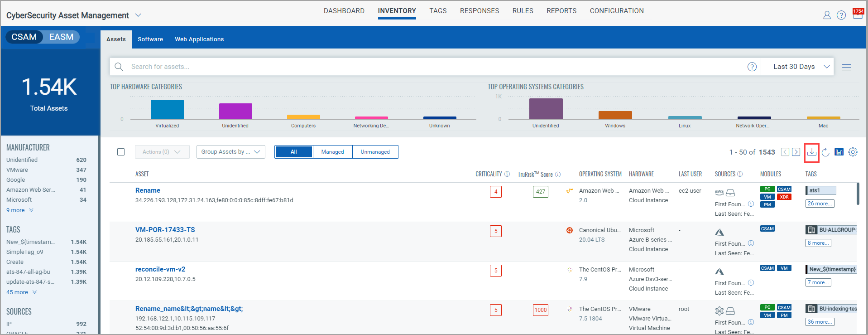Expand 45 more tags
Screen dimensions: 868x335
click(x=21, y=292)
